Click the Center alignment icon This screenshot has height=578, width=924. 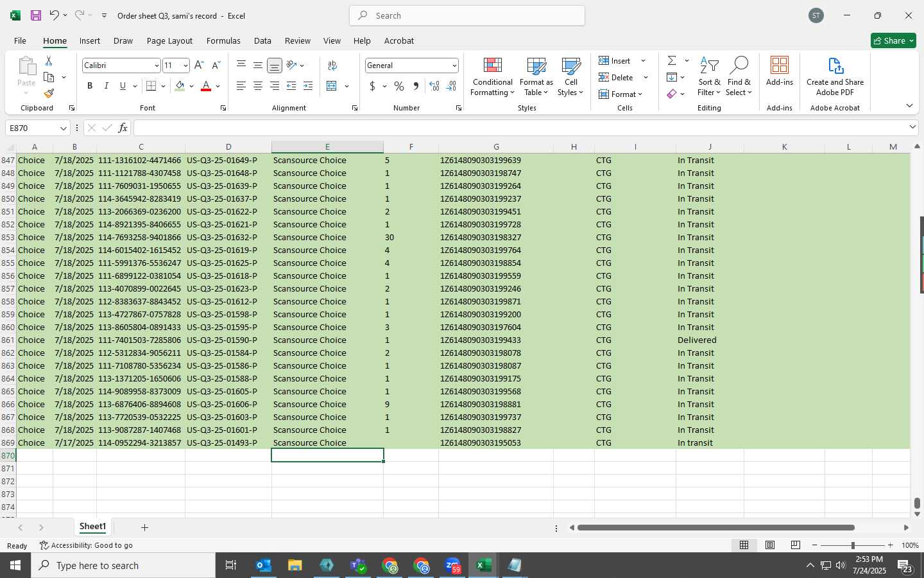258,86
